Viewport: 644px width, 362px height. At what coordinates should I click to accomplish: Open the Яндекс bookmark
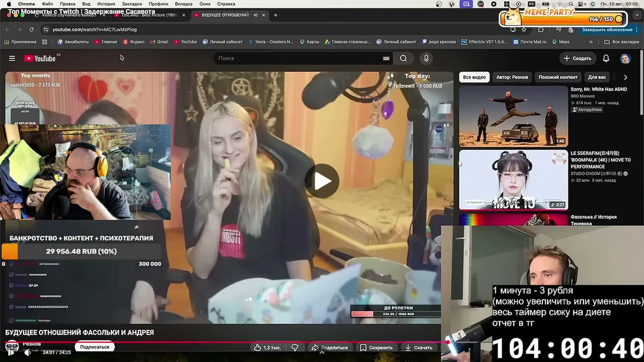tap(133, 42)
